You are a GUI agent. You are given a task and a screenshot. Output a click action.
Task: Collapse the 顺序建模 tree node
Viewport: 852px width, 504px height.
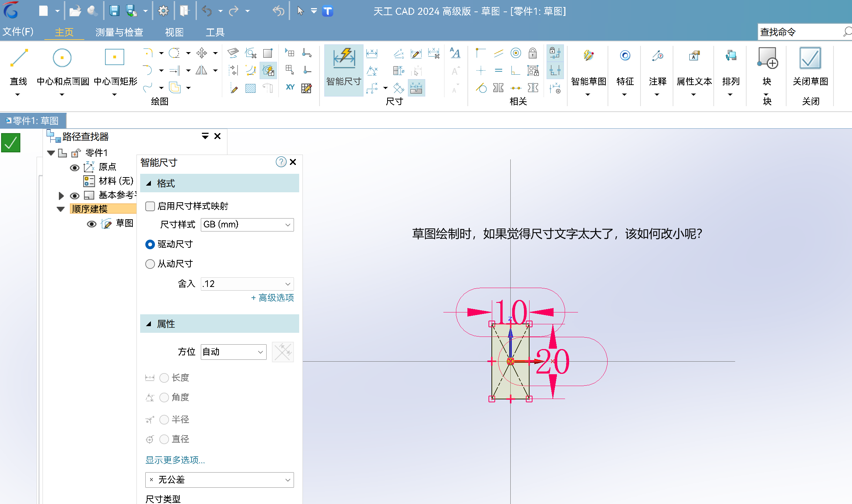[x=61, y=209]
